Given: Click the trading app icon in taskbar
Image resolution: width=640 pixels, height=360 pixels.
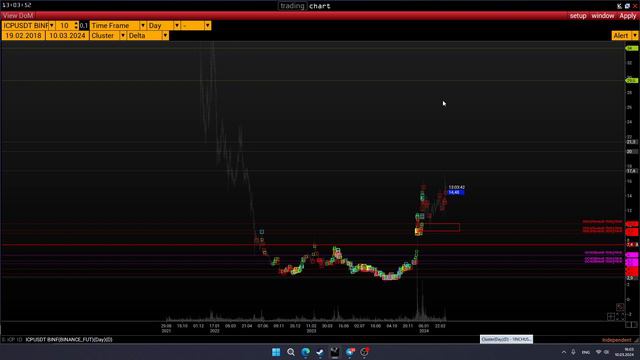Looking at the screenshot, I should [x=335, y=352].
